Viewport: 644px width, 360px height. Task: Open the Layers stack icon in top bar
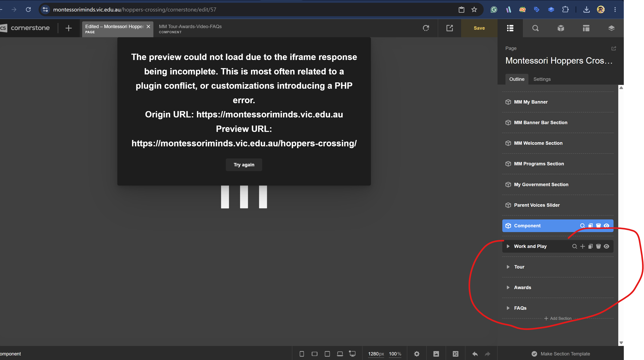pos(611,28)
